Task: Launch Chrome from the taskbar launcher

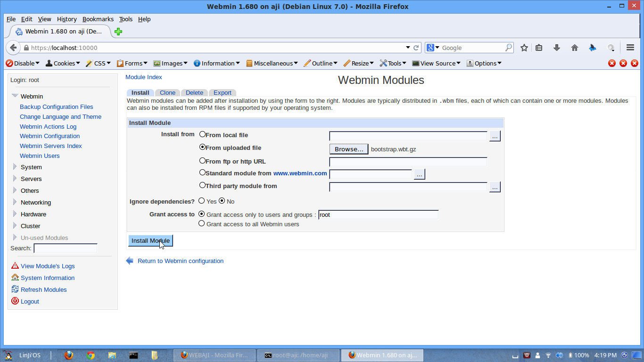Action: (x=91, y=355)
